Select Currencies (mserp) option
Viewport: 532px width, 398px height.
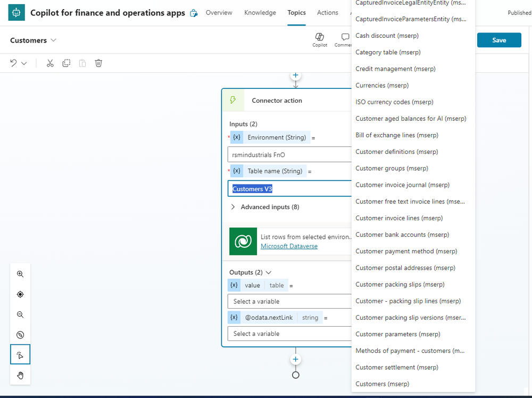click(413, 86)
